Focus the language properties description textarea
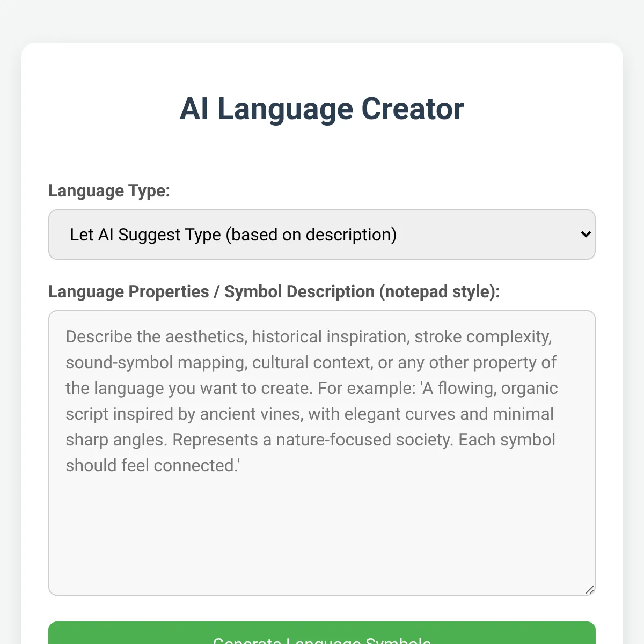This screenshot has width=644, height=644. tap(322, 453)
